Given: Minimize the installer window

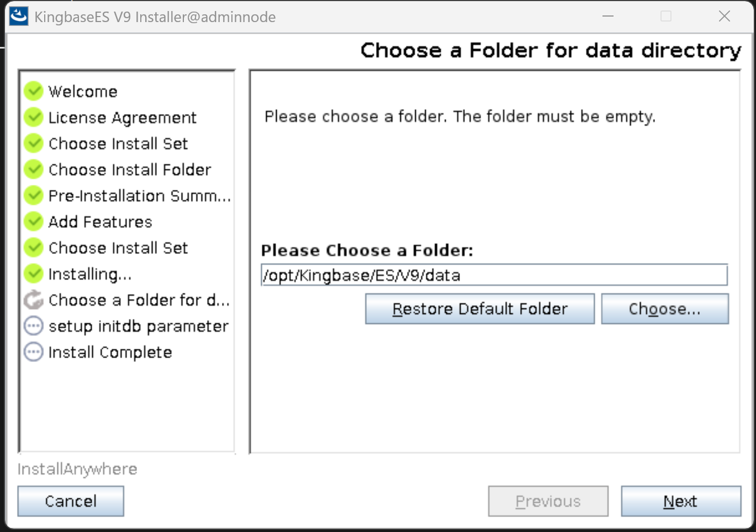Looking at the screenshot, I should click(608, 17).
